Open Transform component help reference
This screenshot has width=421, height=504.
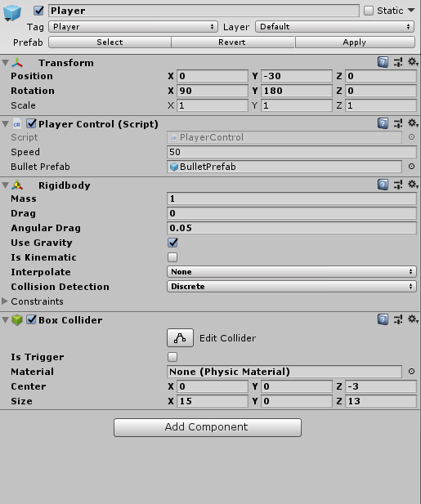pyautogui.click(x=383, y=62)
